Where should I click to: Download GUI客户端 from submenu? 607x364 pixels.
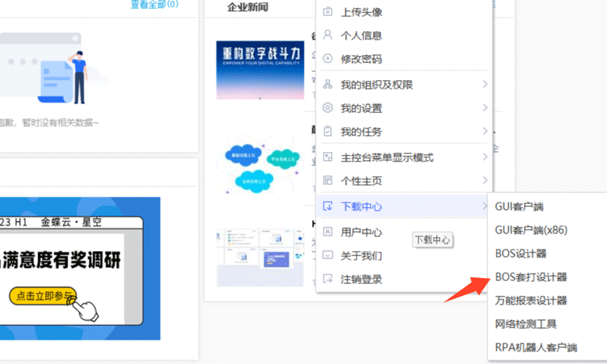click(x=519, y=206)
